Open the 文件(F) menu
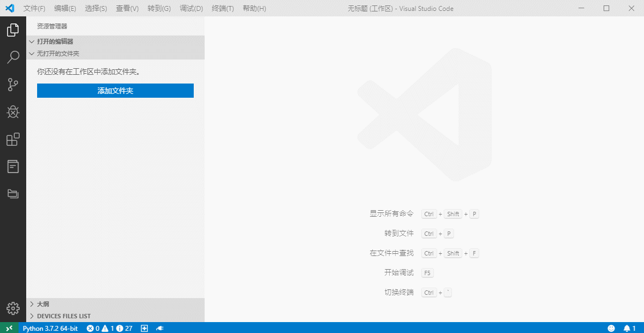 (x=34, y=9)
